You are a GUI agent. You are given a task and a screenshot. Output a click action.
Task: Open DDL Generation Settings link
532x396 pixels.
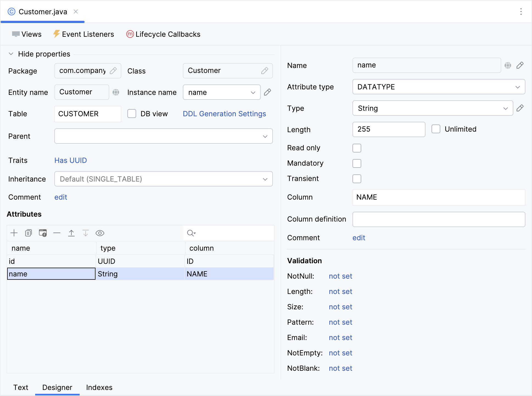click(x=224, y=114)
